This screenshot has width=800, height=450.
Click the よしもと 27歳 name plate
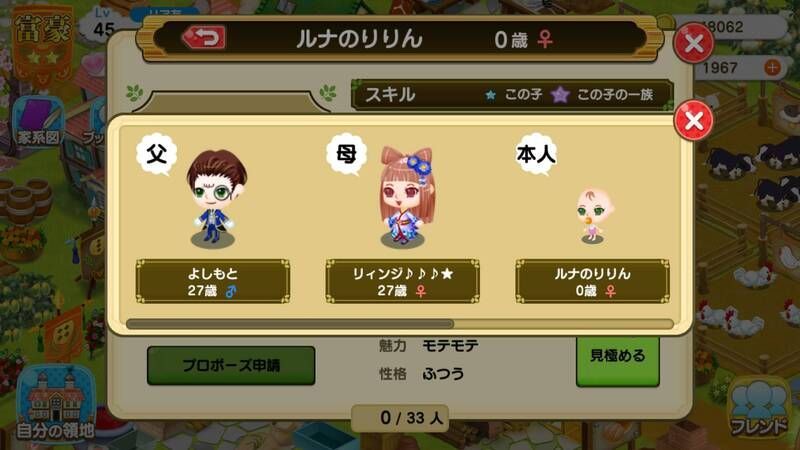click(x=213, y=281)
